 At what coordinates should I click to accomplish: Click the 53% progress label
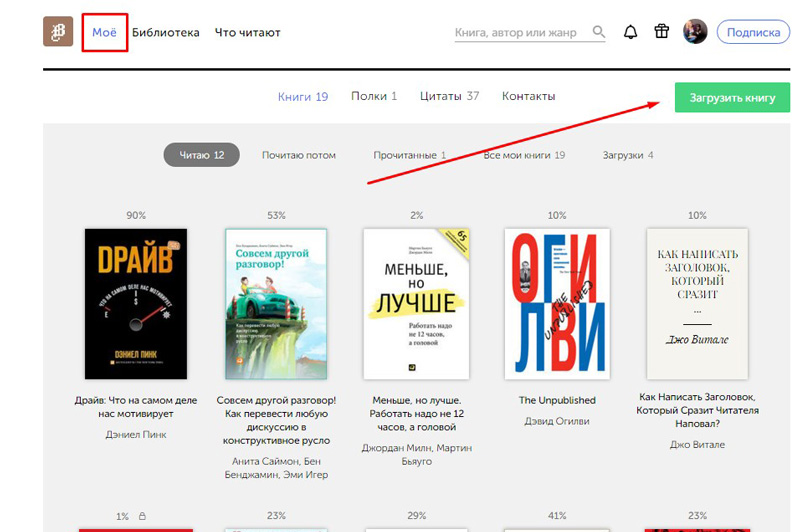[x=276, y=215]
